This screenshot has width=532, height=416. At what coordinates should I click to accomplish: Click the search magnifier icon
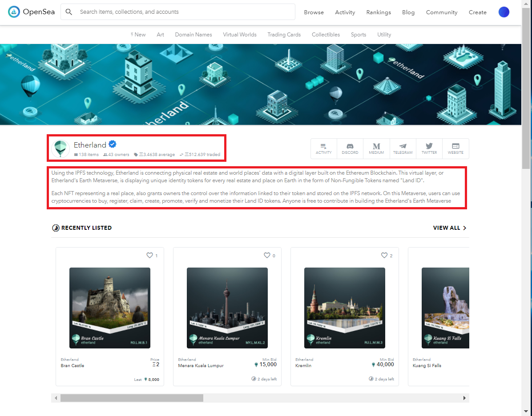tap(69, 12)
